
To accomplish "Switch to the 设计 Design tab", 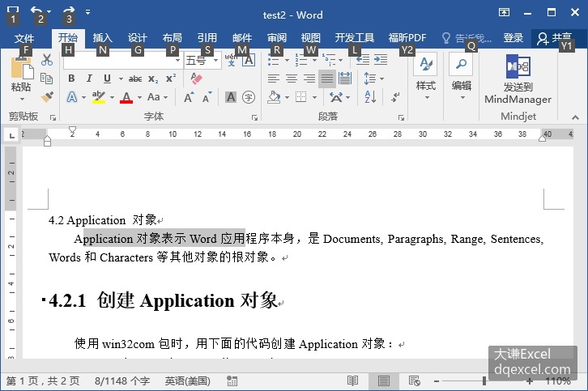I will coord(137,37).
